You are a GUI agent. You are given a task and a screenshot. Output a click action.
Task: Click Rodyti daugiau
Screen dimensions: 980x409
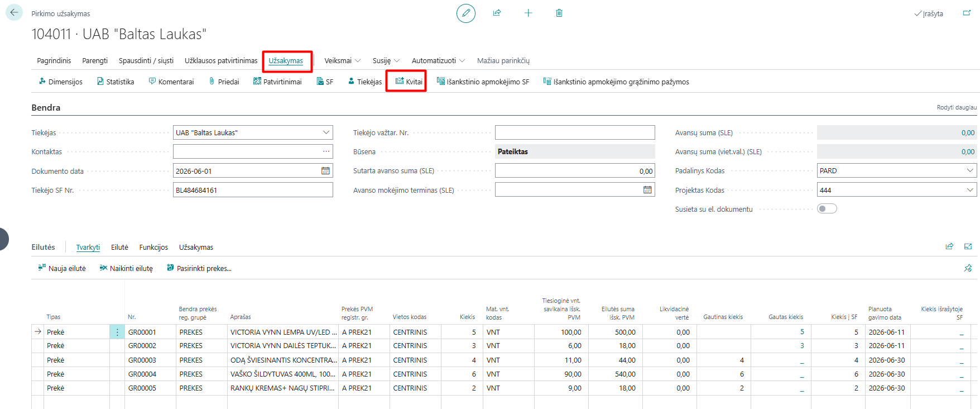[x=957, y=107]
